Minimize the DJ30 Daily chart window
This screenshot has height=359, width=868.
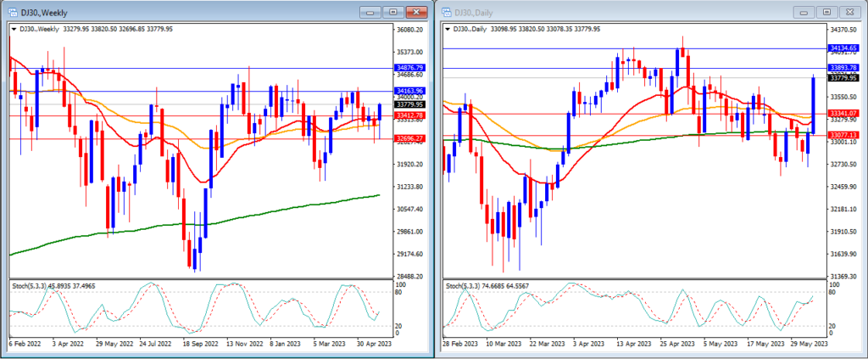click(x=804, y=12)
